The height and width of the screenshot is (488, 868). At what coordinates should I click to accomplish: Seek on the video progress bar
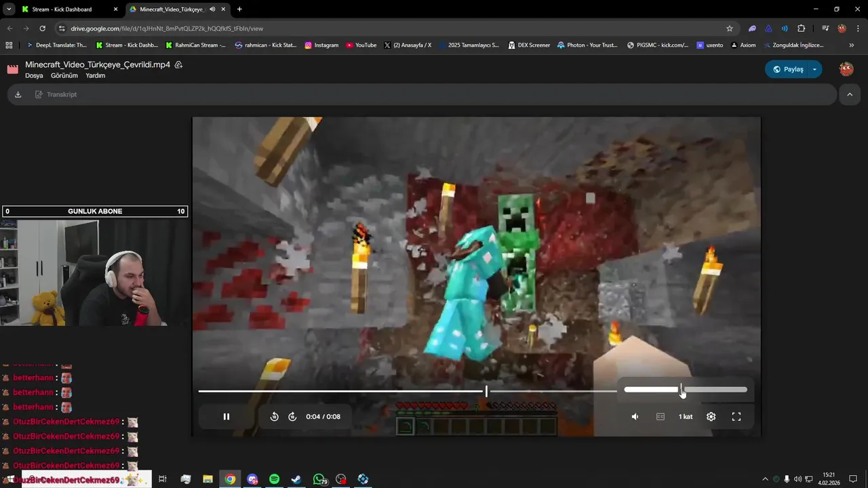(x=408, y=391)
